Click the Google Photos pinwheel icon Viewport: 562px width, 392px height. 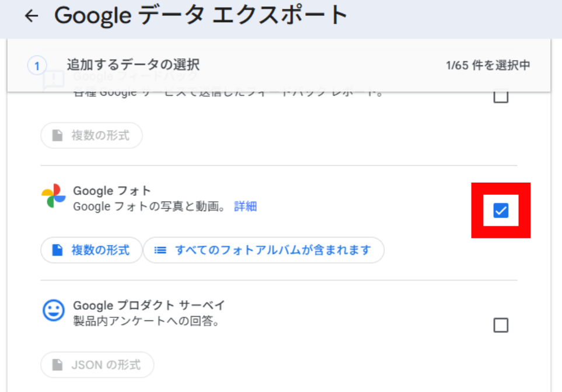point(54,195)
